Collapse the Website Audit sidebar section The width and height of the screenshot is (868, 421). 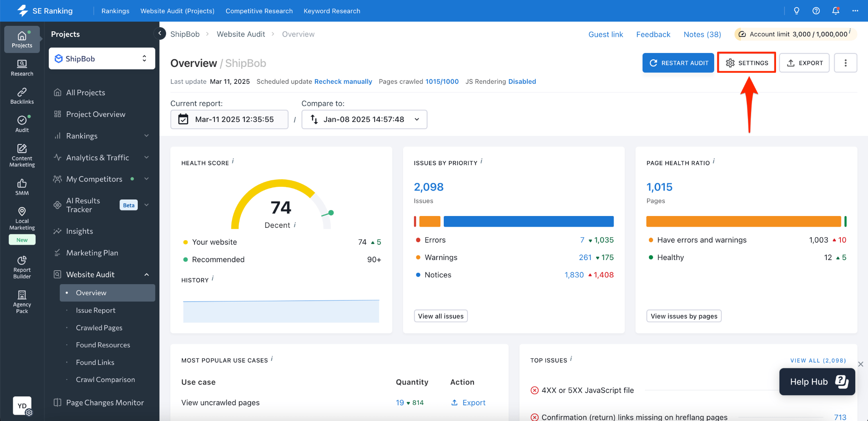click(146, 274)
